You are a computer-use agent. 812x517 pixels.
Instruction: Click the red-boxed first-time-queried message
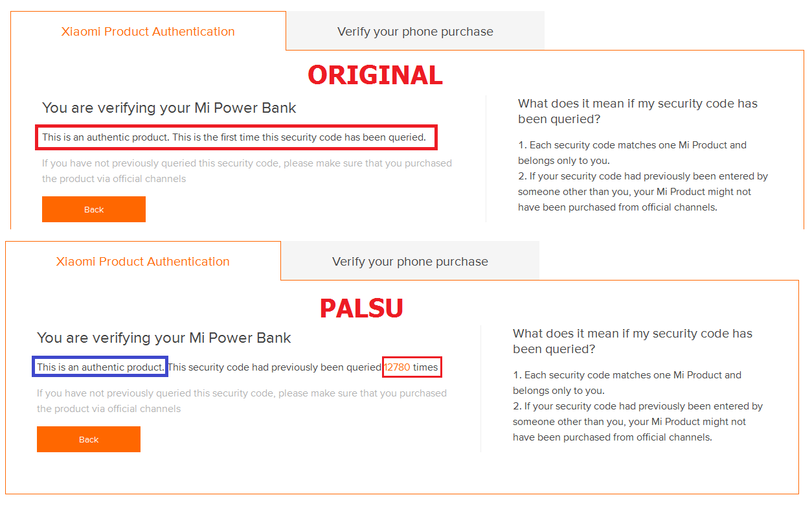click(234, 137)
